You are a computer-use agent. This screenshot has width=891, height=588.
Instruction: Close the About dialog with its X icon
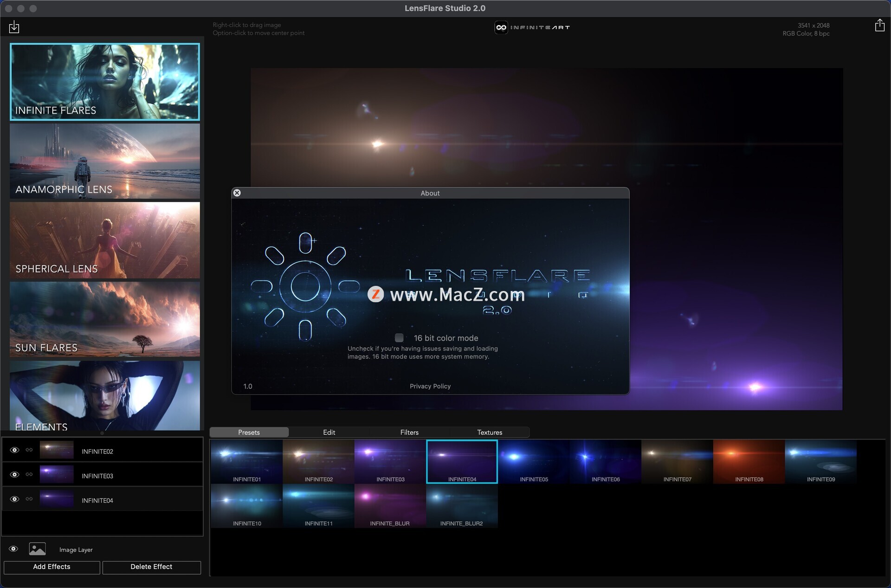pyautogui.click(x=237, y=193)
